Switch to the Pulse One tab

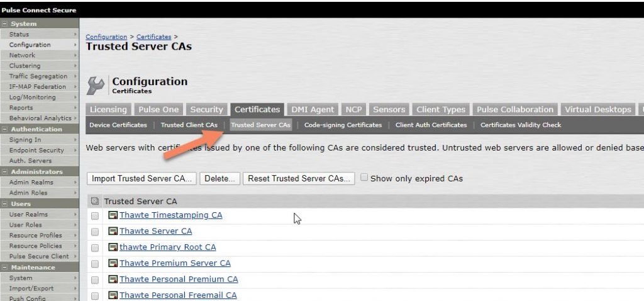click(158, 110)
